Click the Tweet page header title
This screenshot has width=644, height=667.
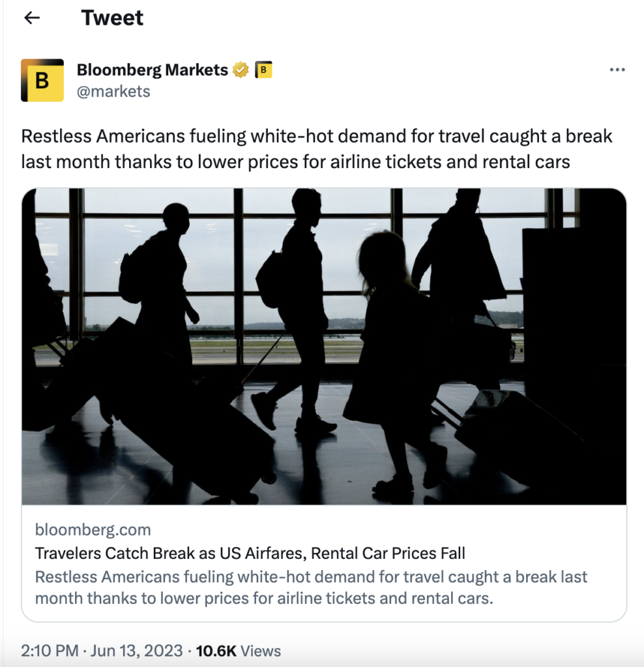coord(112,18)
